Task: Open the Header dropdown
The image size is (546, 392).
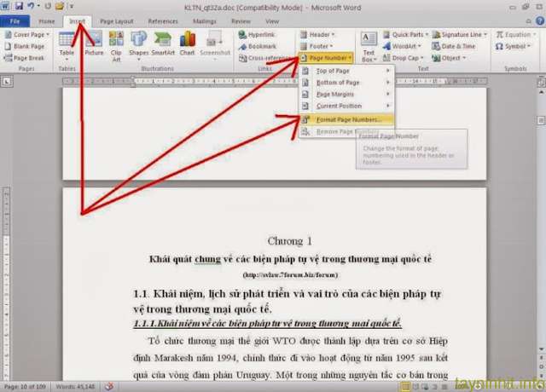Action: coord(320,35)
